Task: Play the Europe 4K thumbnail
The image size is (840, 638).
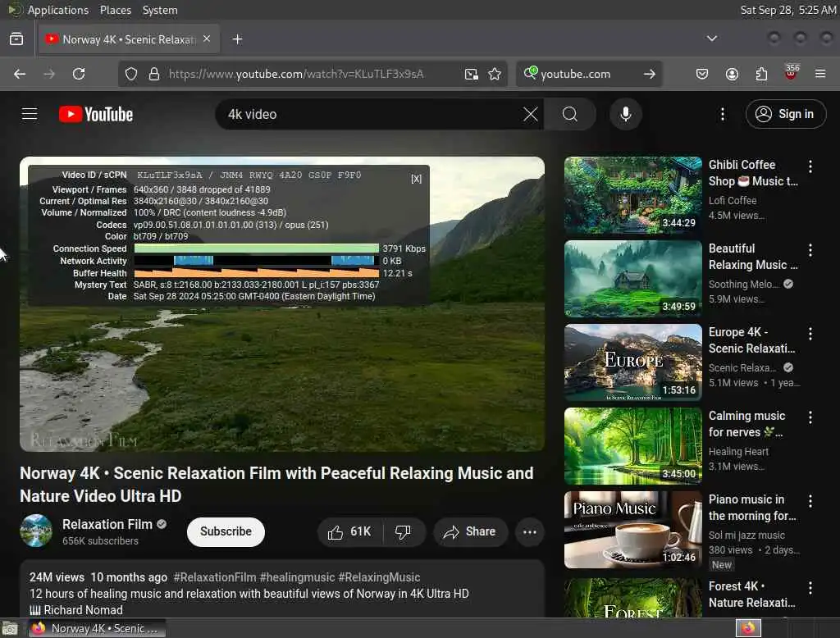Action: [632, 362]
